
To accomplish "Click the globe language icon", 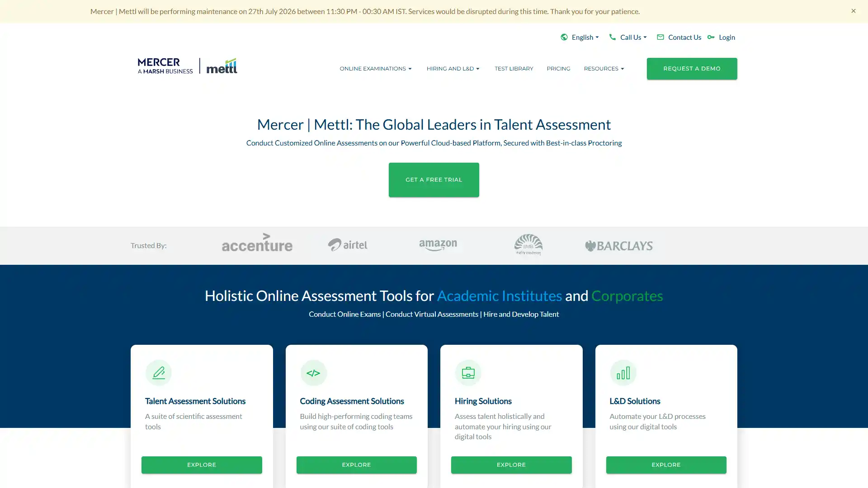I will click(564, 37).
